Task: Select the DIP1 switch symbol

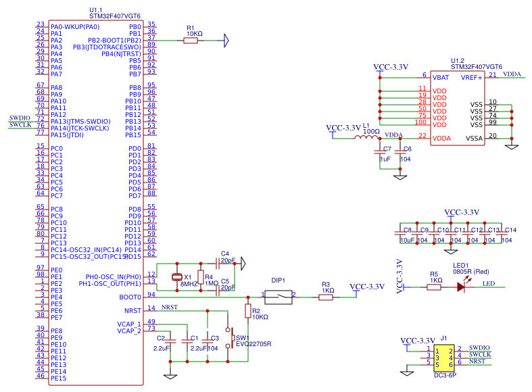Action: pyautogui.click(x=279, y=297)
